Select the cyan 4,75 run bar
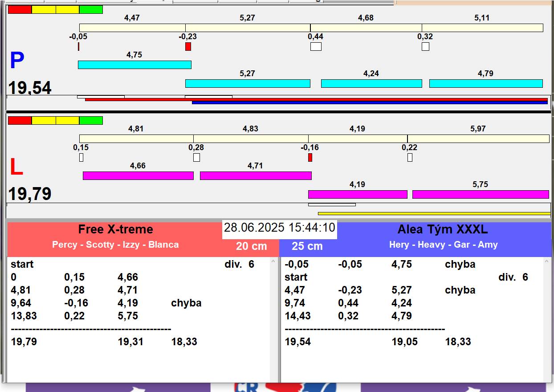Viewport: 554px width, 392px height. tap(134, 65)
